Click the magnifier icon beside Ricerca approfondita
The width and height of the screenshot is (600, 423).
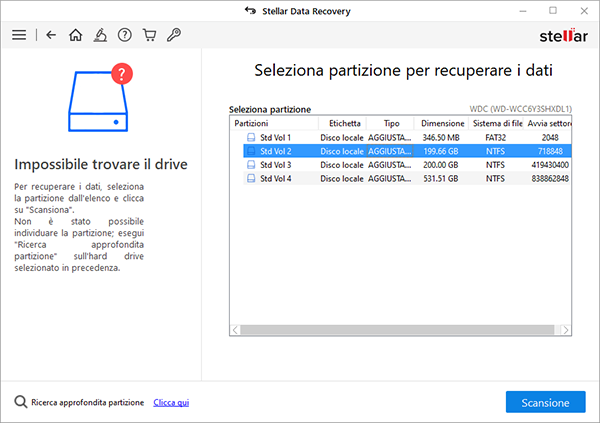pos(20,402)
